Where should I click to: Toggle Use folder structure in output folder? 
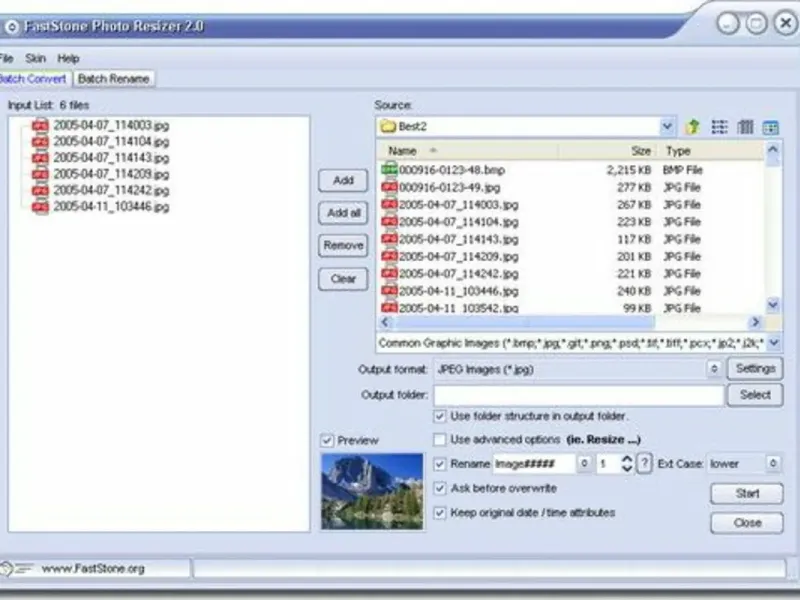click(x=439, y=416)
